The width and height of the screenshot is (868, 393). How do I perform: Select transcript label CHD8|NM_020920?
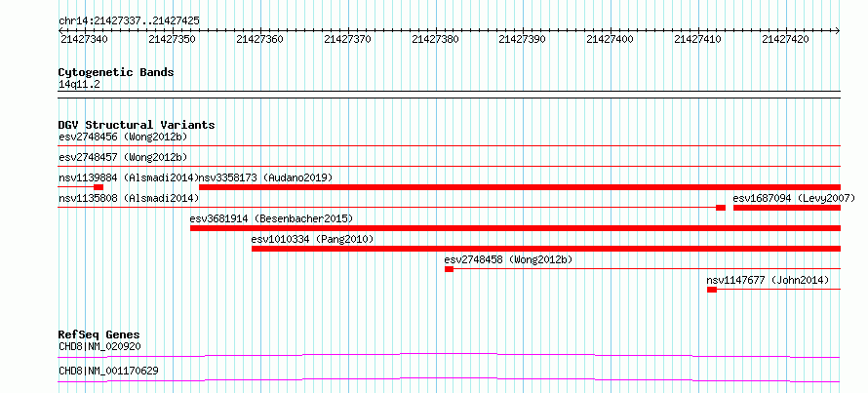pyautogui.click(x=99, y=346)
